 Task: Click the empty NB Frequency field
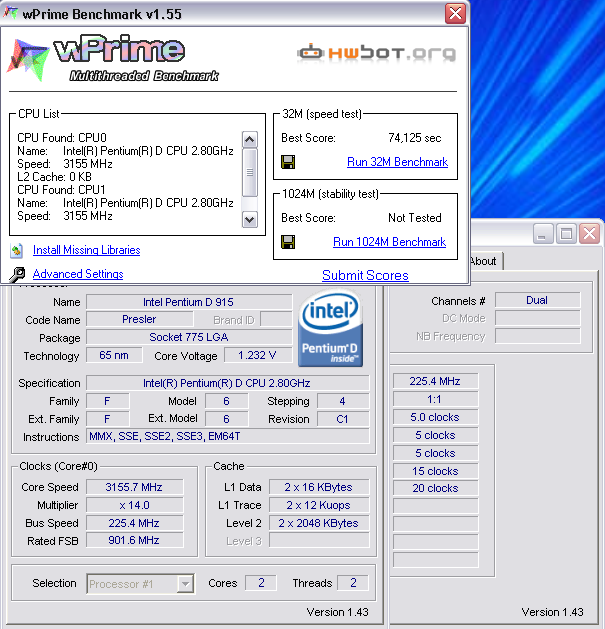(x=537, y=336)
